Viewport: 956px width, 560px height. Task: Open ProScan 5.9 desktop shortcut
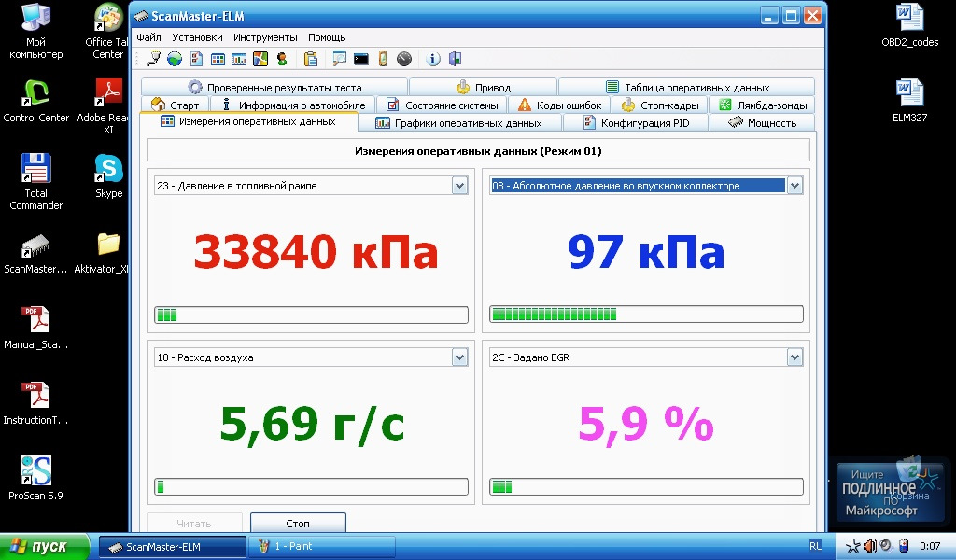(36, 479)
